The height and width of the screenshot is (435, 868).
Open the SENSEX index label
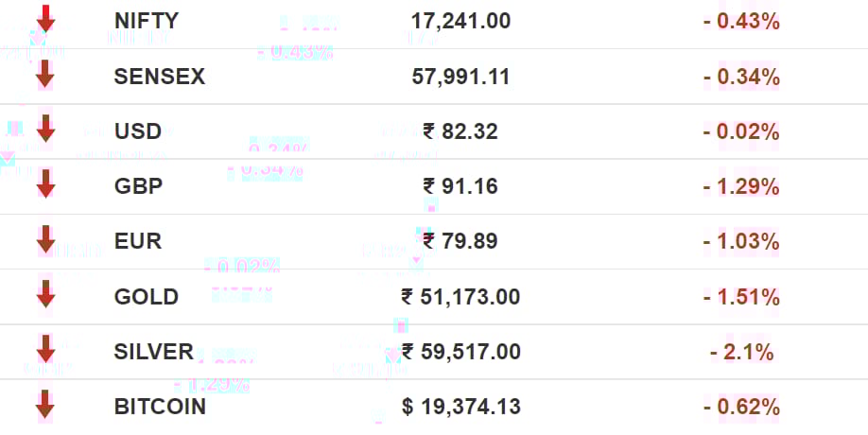[x=160, y=77]
